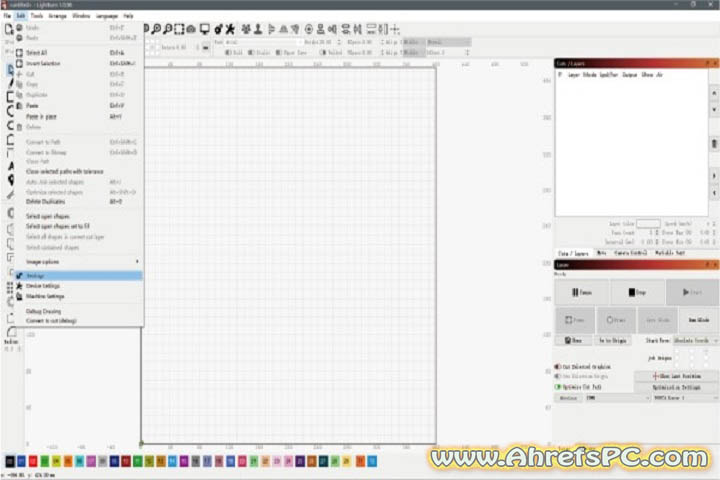Click the stamp-shaped toolbar icon
This screenshot has width=720, height=480.
(258, 29)
